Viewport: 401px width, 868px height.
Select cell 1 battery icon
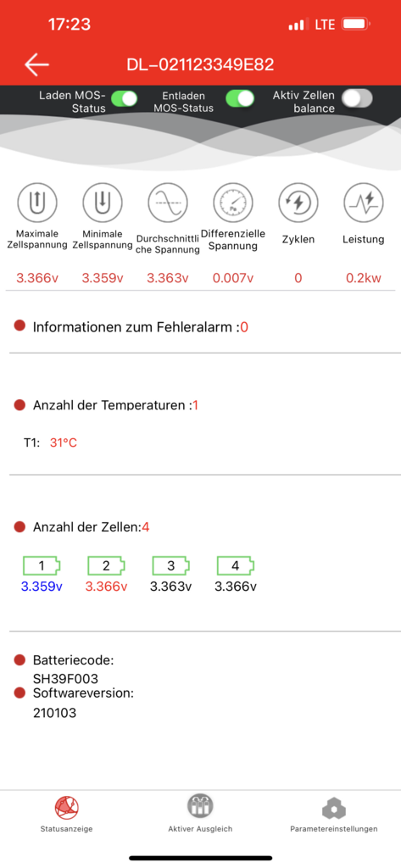(x=42, y=565)
